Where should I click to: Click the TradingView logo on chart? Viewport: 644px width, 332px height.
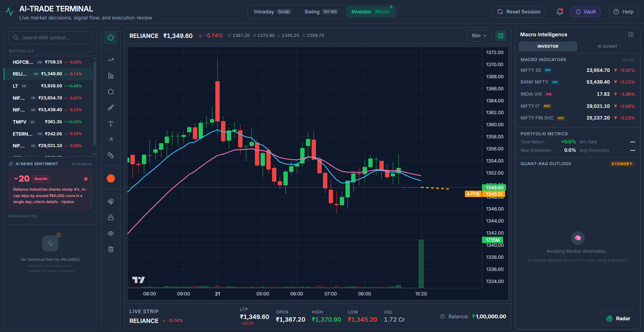[x=138, y=280]
